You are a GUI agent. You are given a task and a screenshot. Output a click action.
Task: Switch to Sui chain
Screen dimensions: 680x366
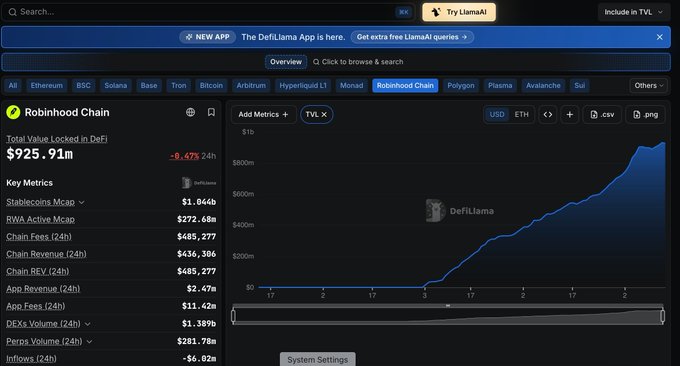click(x=580, y=86)
